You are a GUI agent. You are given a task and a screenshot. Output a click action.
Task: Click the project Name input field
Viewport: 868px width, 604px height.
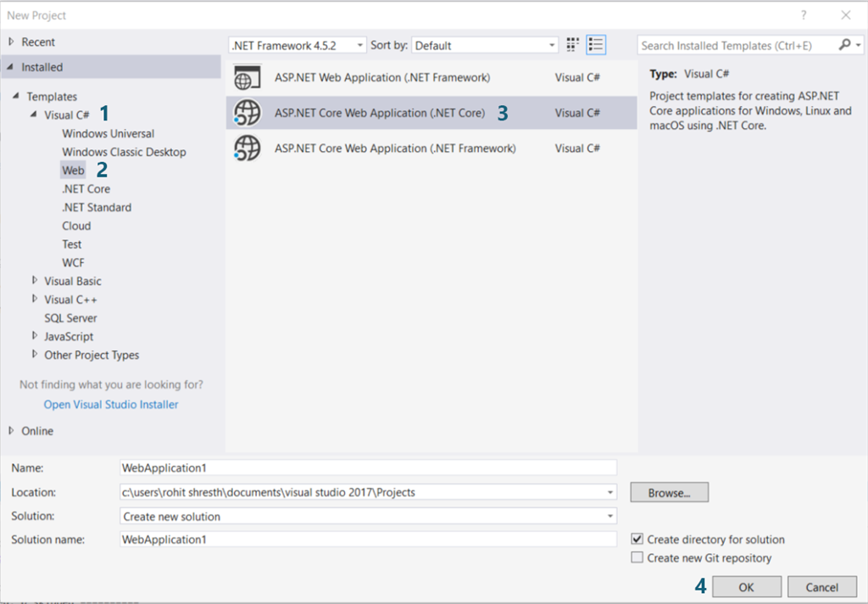point(369,467)
